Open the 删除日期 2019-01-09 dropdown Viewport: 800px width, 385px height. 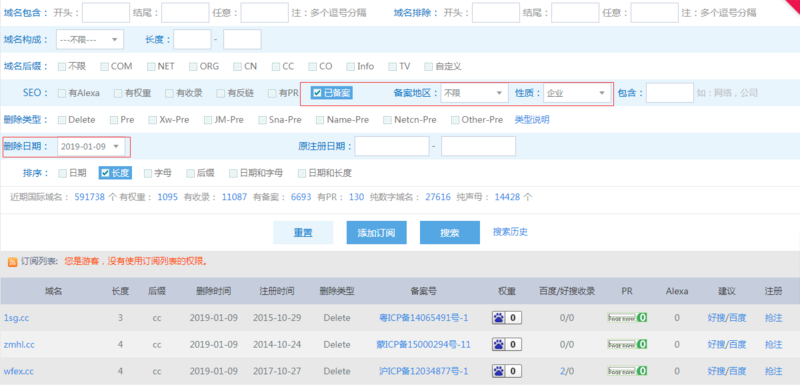(91, 146)
